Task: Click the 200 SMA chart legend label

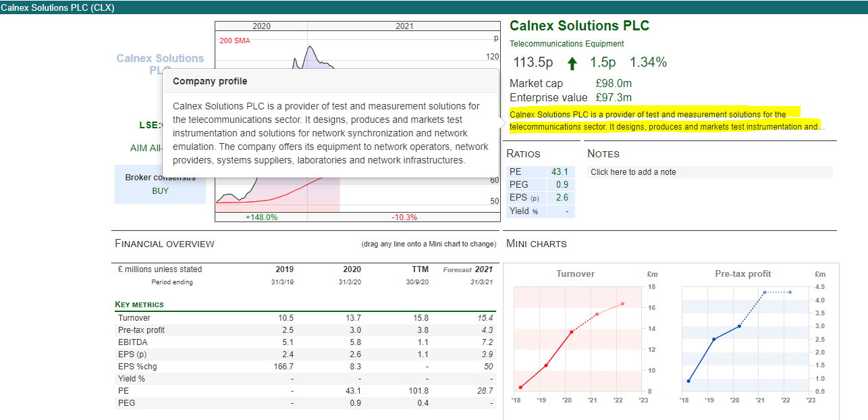Action: [x=235, y=41]
